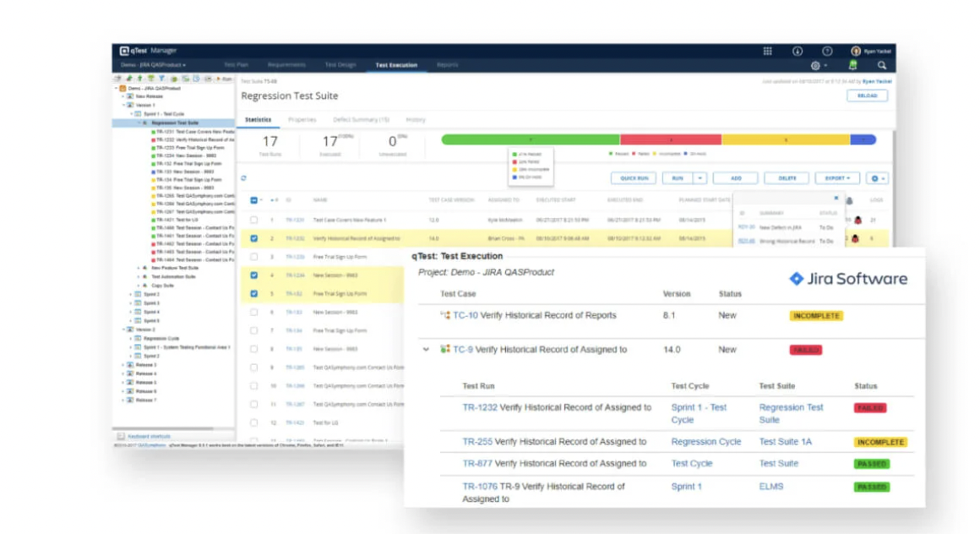Open the Reports tab
The width and height of the screenshot is (980, 534).
tap(448, 65)
